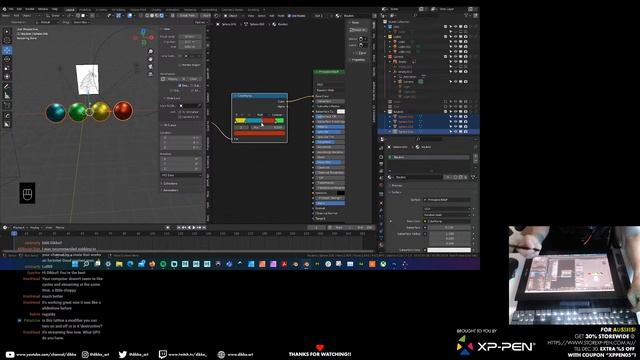Hide the bottom active Sphere row via eye icon
The width and height of the screenshot is (640, 360).
click(x=456, y=132)
